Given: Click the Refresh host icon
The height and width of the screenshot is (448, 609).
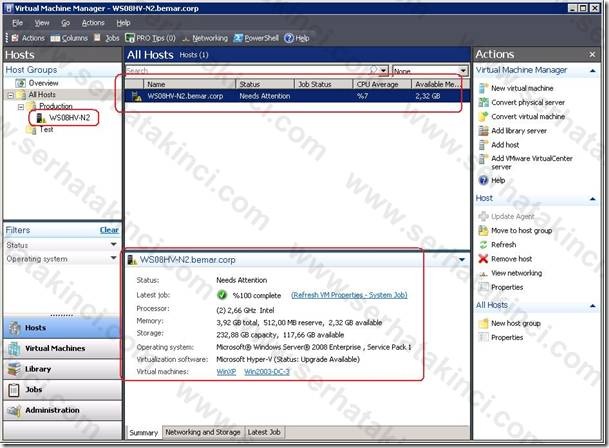Looking at the screenshot, I should point(483,245).
